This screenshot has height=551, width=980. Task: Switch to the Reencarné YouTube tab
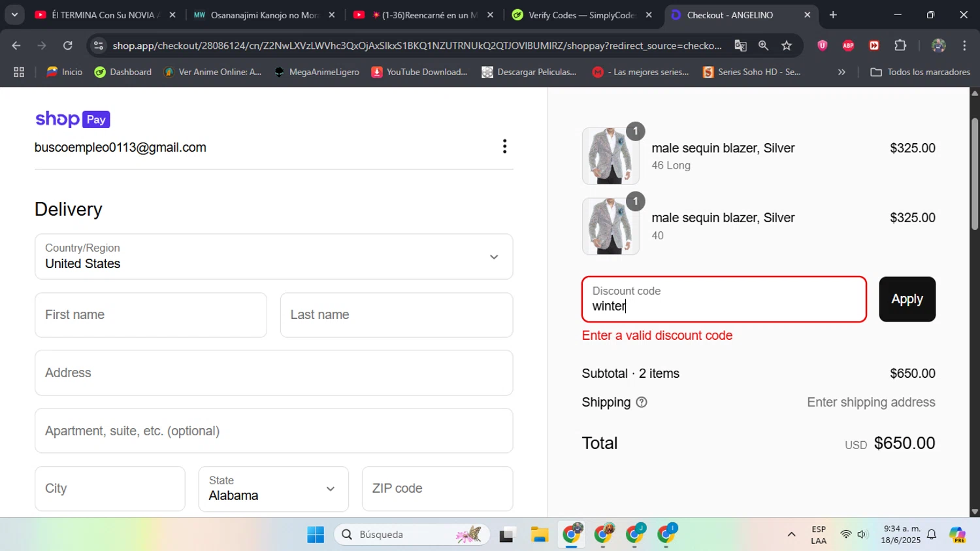pos(424,15)
